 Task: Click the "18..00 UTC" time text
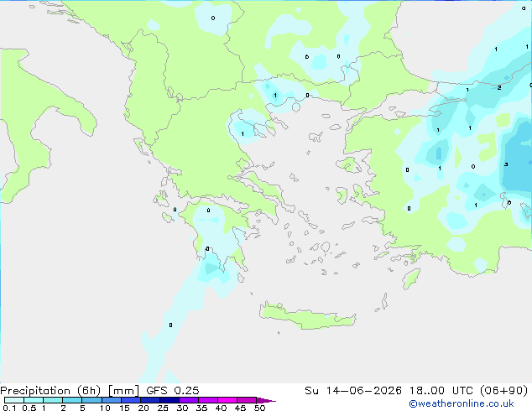point(443,391)
